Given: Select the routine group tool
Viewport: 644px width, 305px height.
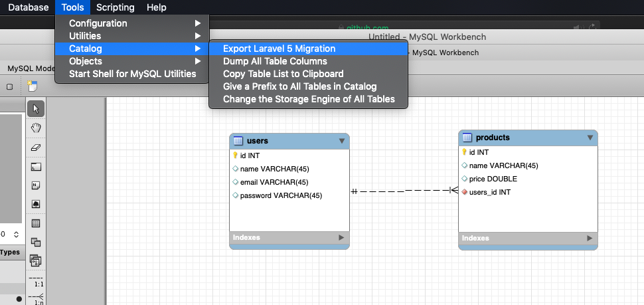Looking at the screenshot, I should (36, 260).
